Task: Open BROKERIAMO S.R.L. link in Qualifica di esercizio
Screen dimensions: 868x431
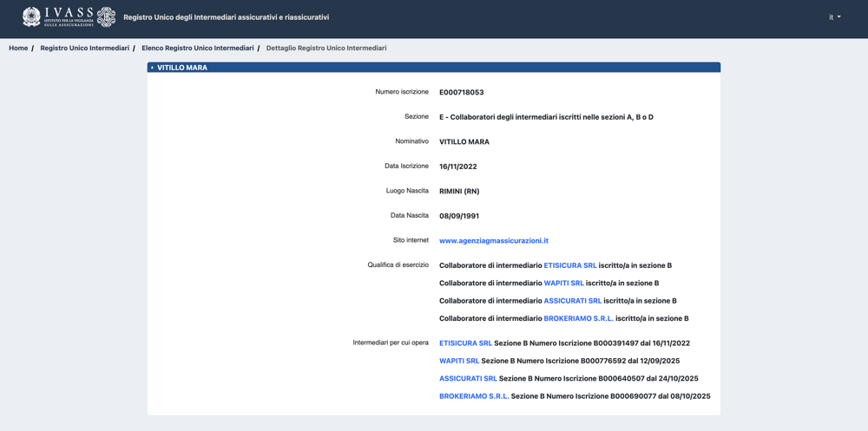Action: [578, 318]
